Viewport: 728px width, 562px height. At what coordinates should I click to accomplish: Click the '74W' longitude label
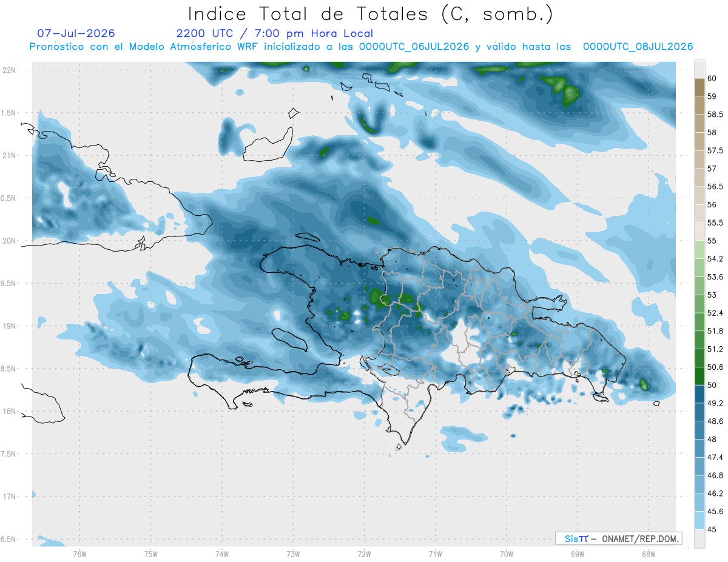[222, 554]
